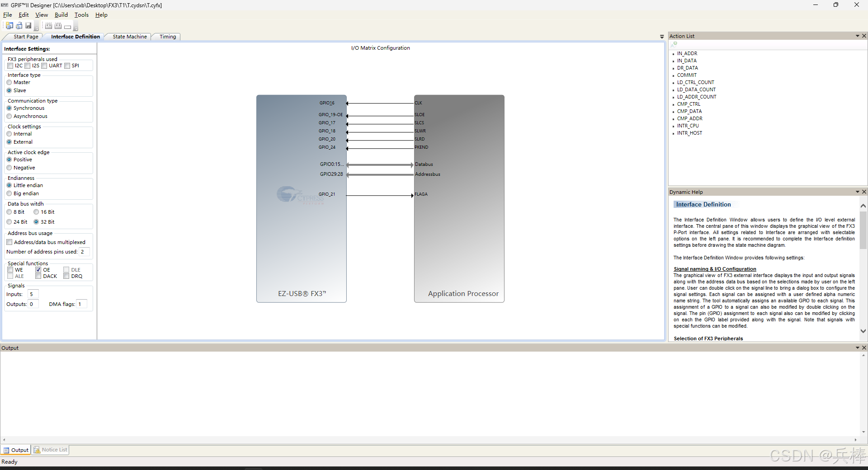Enable the I2C peripheral checkbox

click(x=10, y=66)
